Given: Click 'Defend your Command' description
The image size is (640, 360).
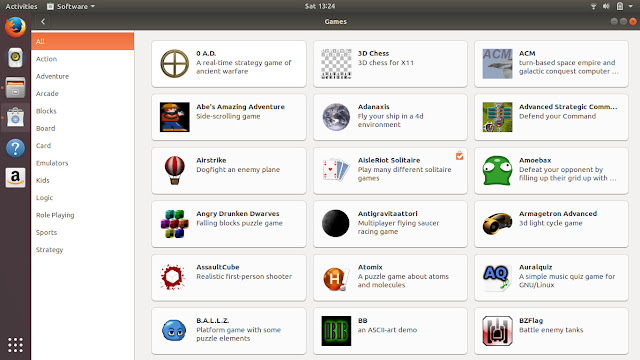Looking at the screenshot, I should point(558,116).
